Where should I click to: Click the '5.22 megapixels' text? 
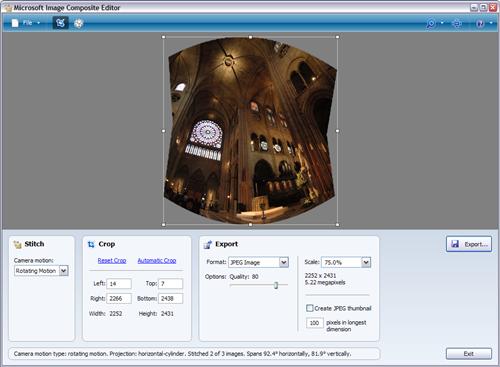point(325,282)
